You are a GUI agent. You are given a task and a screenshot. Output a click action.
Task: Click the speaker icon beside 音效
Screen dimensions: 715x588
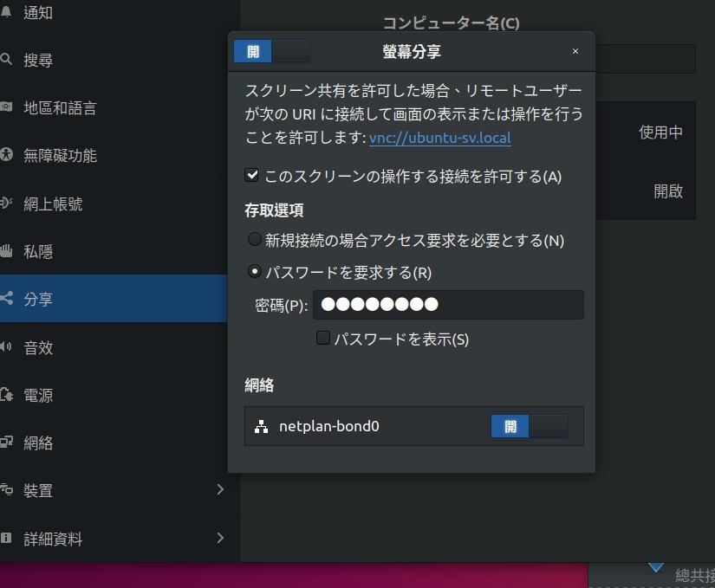[x=5, y=346]
